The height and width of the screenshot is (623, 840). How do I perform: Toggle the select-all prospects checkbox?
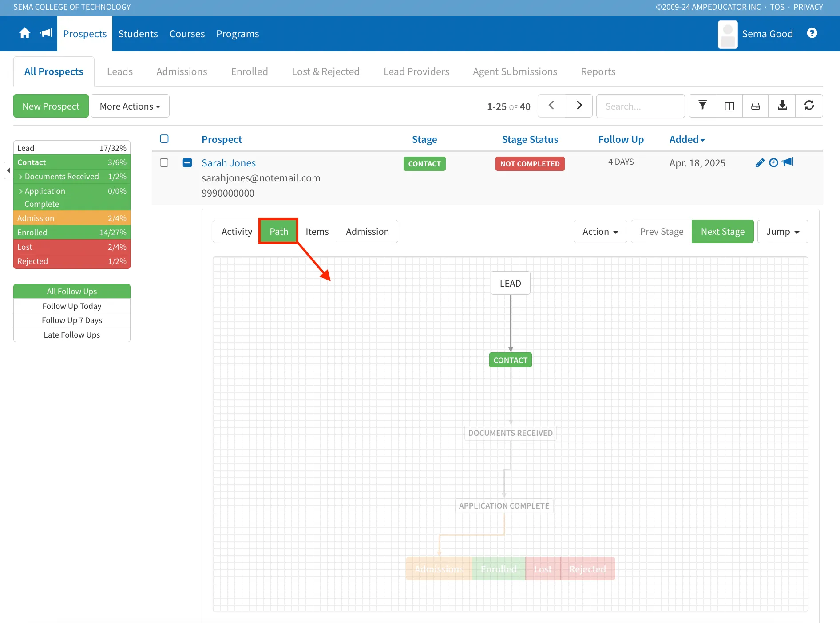click(164, 139)
